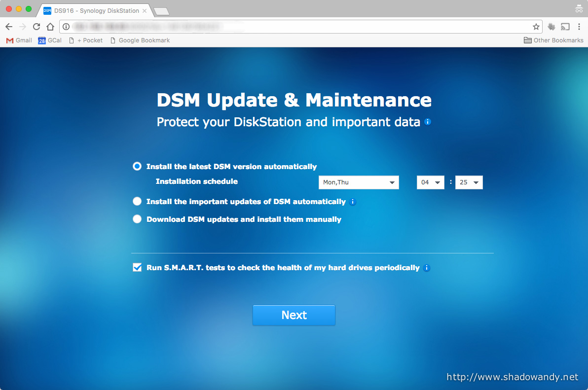Focus the browser address bar
The image size is (588, 390).
[300, 27]
